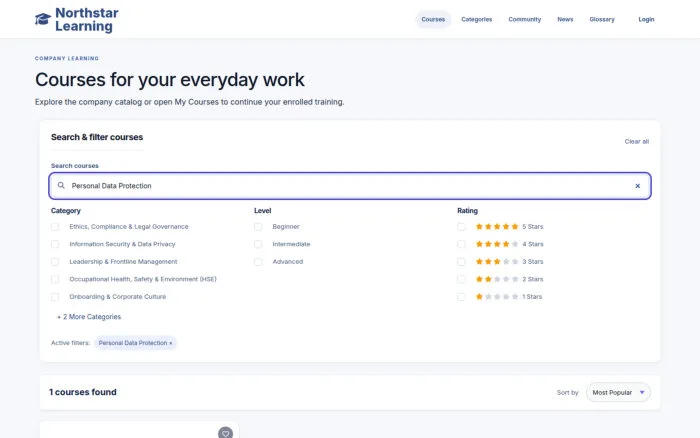
Task: Click the magnifier icon in search field
Action: click(x=61, y=185)
